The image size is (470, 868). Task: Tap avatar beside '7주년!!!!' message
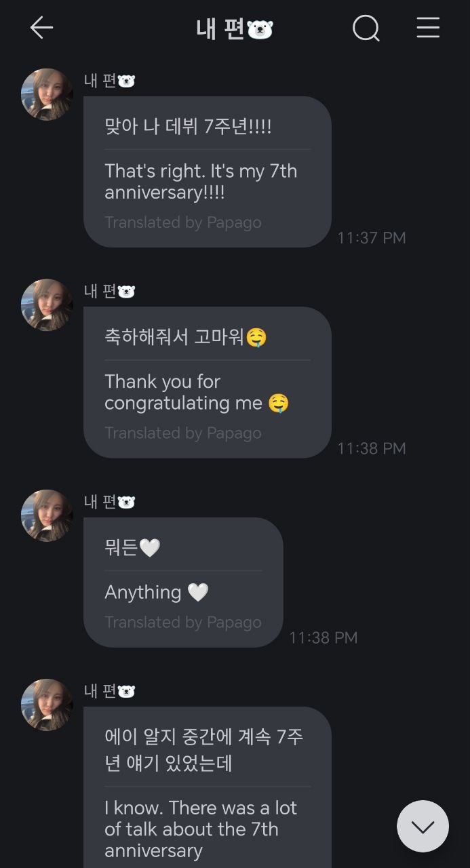coord(47,94)
